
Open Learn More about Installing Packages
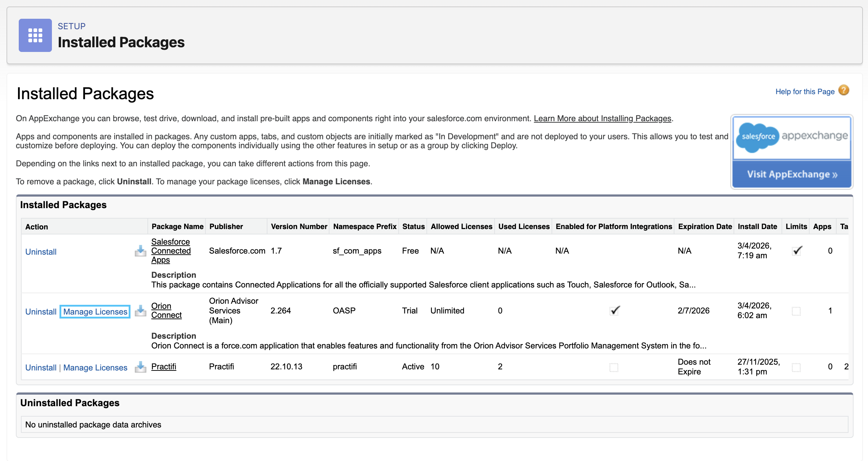click(602, 118)
